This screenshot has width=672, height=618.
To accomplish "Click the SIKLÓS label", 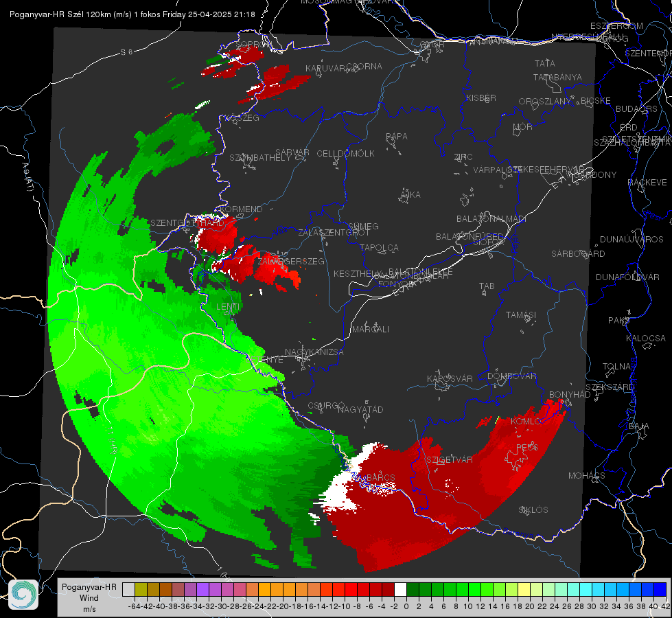I will click(x=533, y=510).
